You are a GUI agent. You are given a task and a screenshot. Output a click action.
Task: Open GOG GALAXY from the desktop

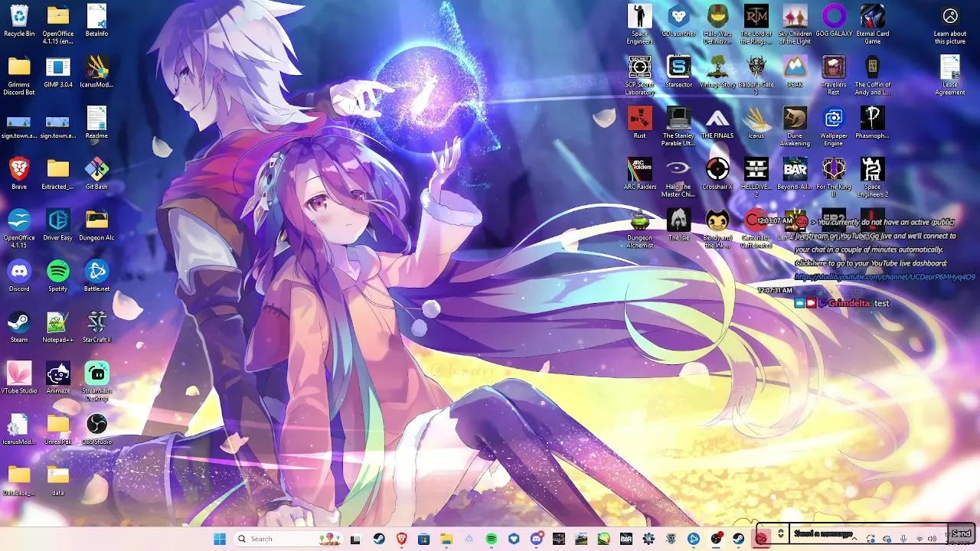[x=834, y=21]
